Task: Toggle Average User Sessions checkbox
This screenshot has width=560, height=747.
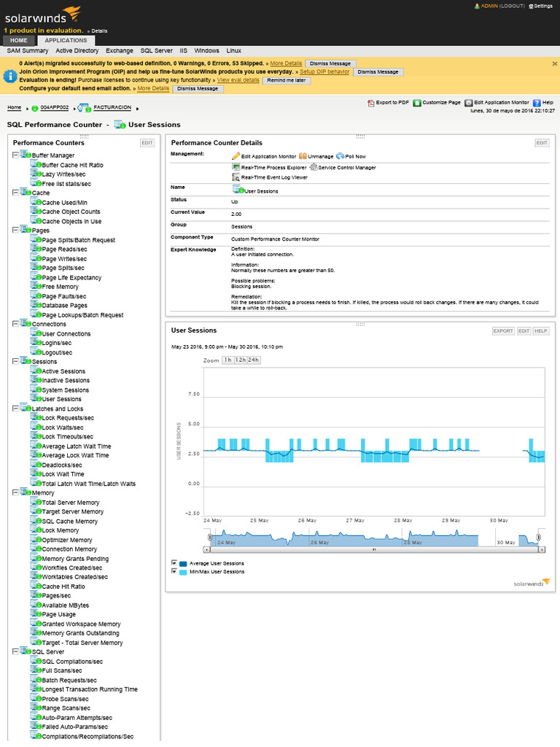Action: (174, 563)
